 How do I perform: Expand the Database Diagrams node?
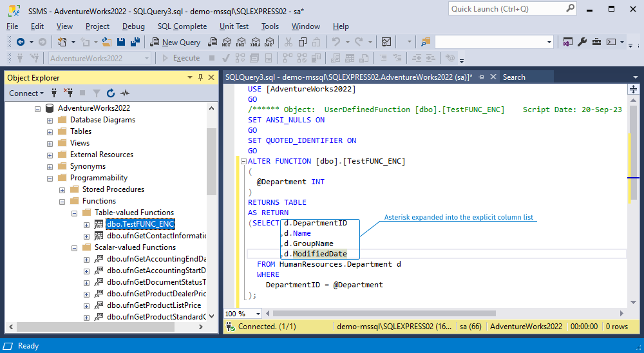click(x=50, y=120)
